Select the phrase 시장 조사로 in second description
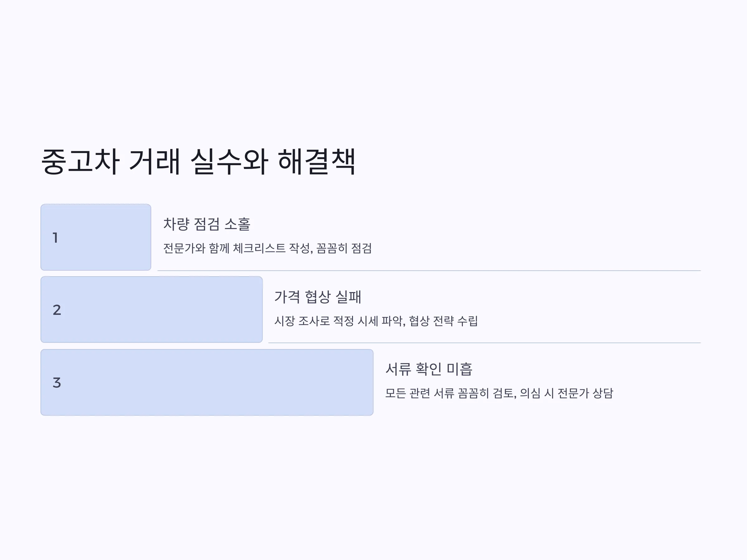Image resolution: width=747 pixels, height=560 pixels. coord(302,321)
